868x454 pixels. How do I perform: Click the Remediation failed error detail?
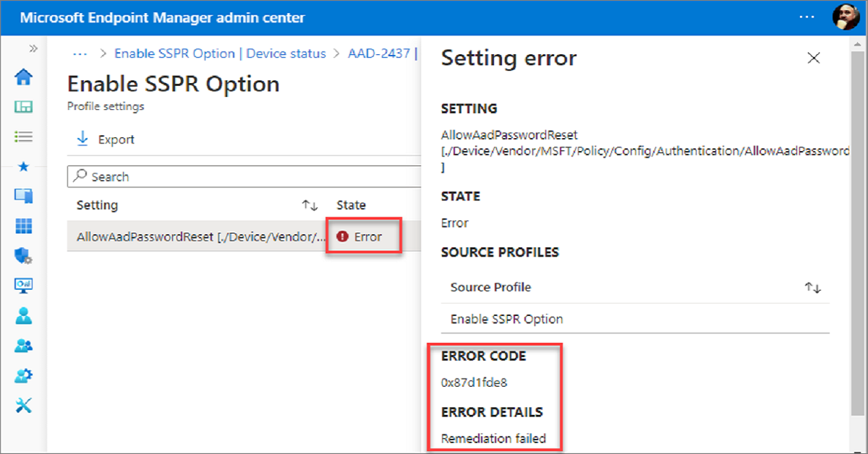(x=493, y=438)
